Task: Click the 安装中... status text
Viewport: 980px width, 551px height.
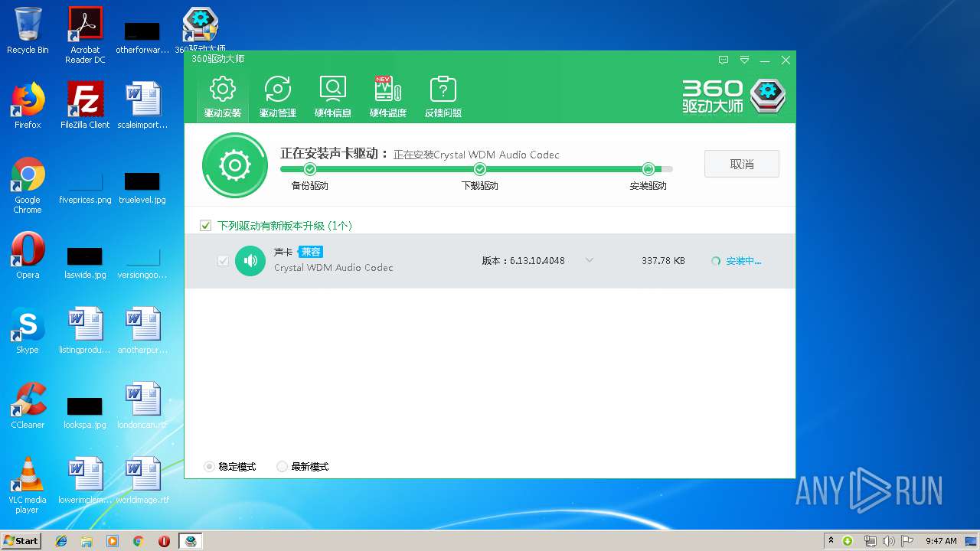Action: (x=743, y=261)
